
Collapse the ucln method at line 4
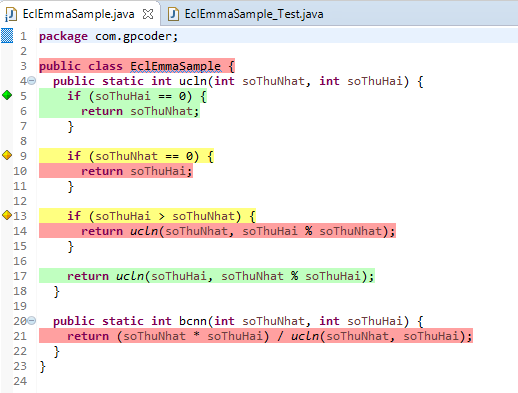tap(32, 81)
